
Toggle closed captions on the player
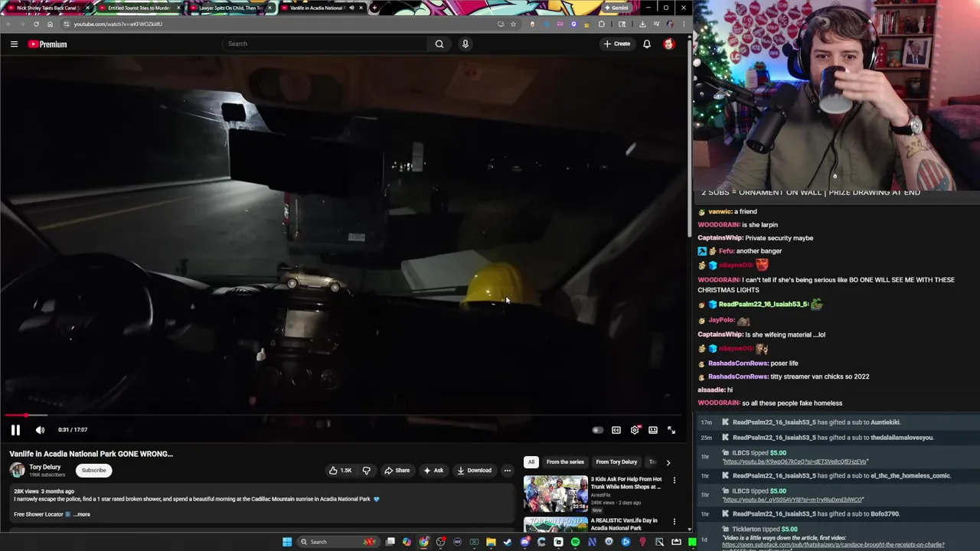(616, 430)
